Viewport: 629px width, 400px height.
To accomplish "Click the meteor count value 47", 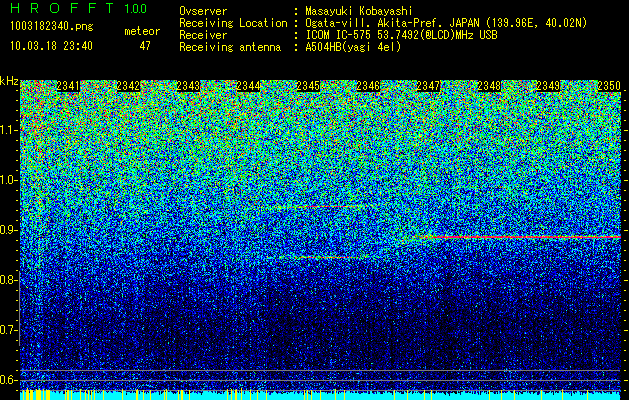I will click(x=145, y=46).
